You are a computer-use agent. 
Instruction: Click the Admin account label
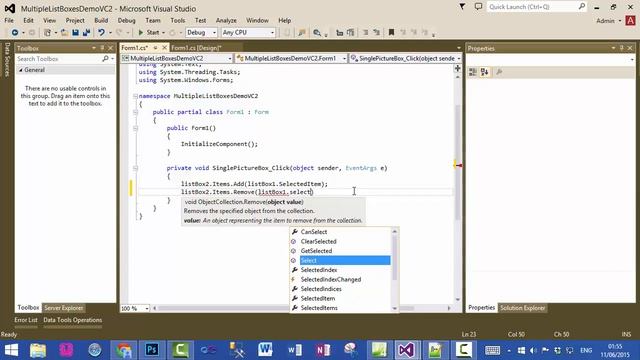click(x=605, y=20)
